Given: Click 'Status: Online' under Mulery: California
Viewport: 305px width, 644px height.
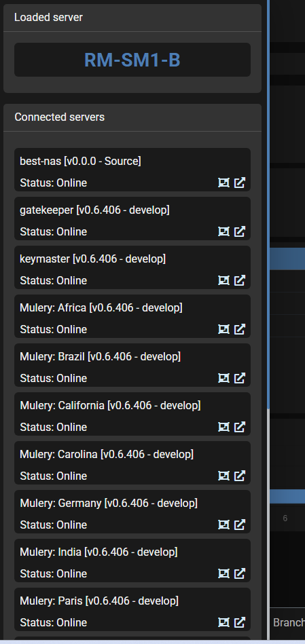Looking at the screenshot, I should (x=54, y=428).
